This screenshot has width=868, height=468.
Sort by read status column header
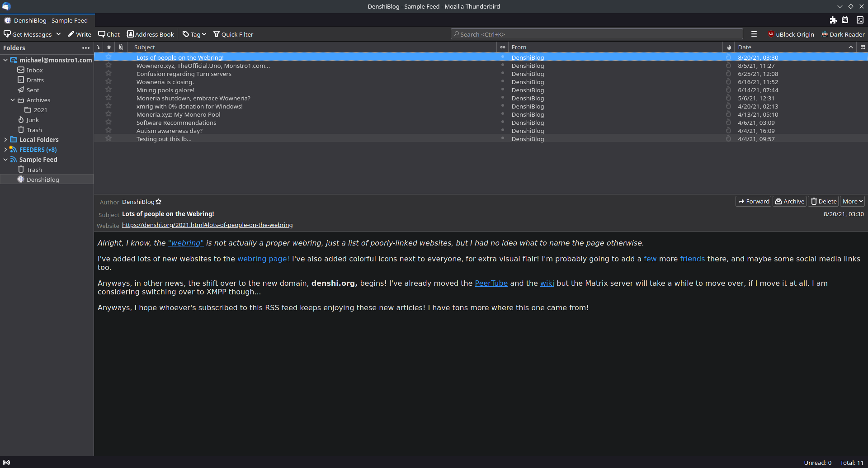pos(502,47)
